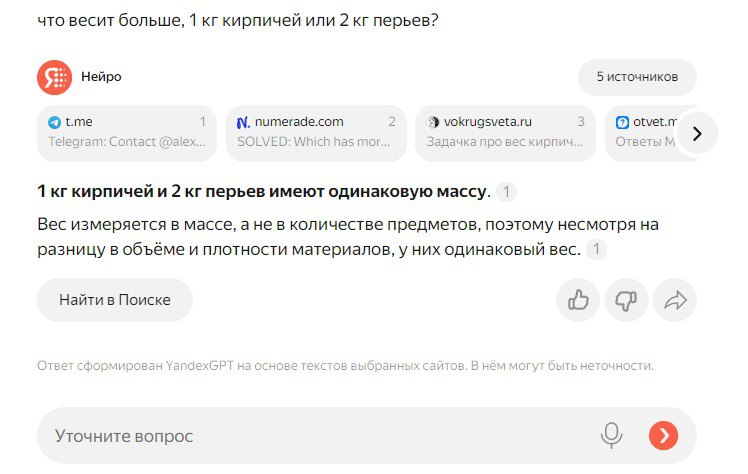Image resolution: width=748 pixels, height=474 pixels.
Task: Open the vokrugsveta.ru source card
Action: coord(505,132)
